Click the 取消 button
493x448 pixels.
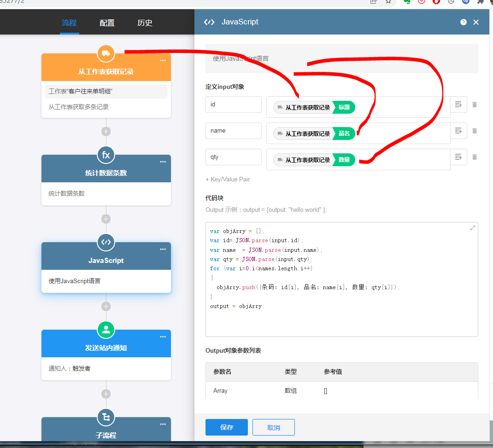coord(273,427)
